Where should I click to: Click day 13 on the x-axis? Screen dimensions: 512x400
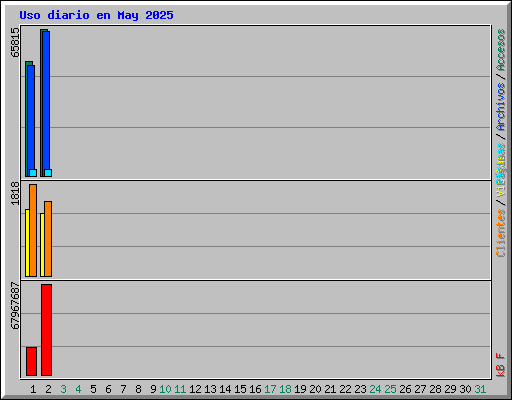click(210, 389)
